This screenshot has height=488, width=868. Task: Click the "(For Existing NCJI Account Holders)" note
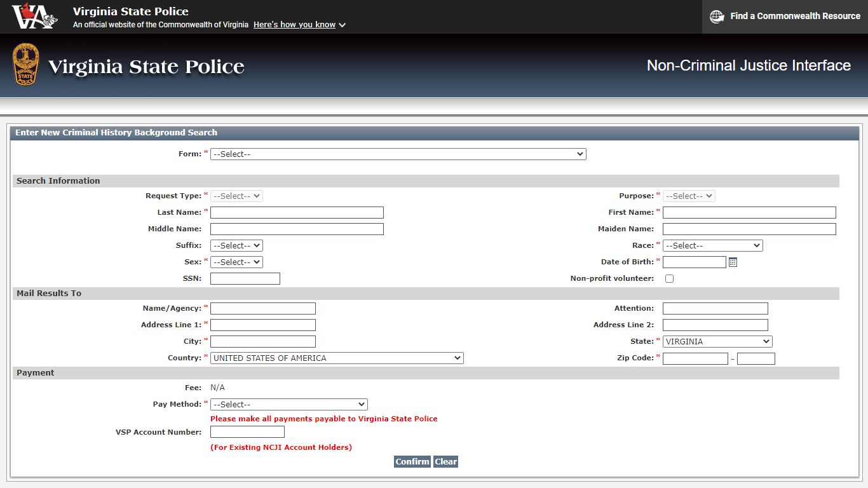coord(281,447)
